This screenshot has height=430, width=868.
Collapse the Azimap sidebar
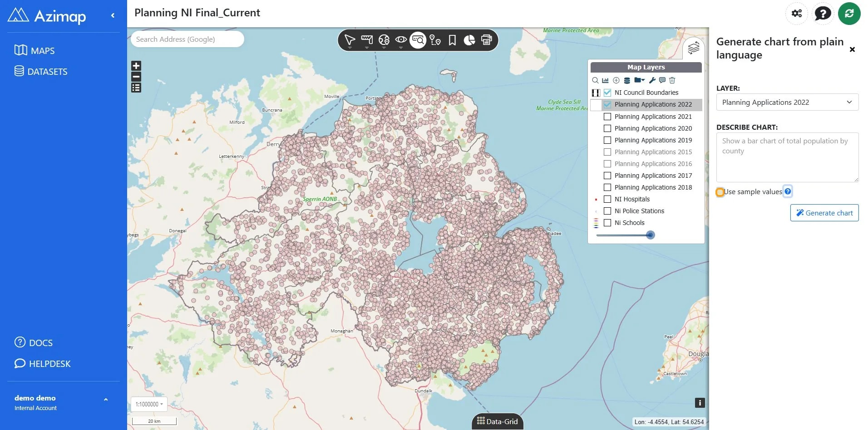(113, 15)
